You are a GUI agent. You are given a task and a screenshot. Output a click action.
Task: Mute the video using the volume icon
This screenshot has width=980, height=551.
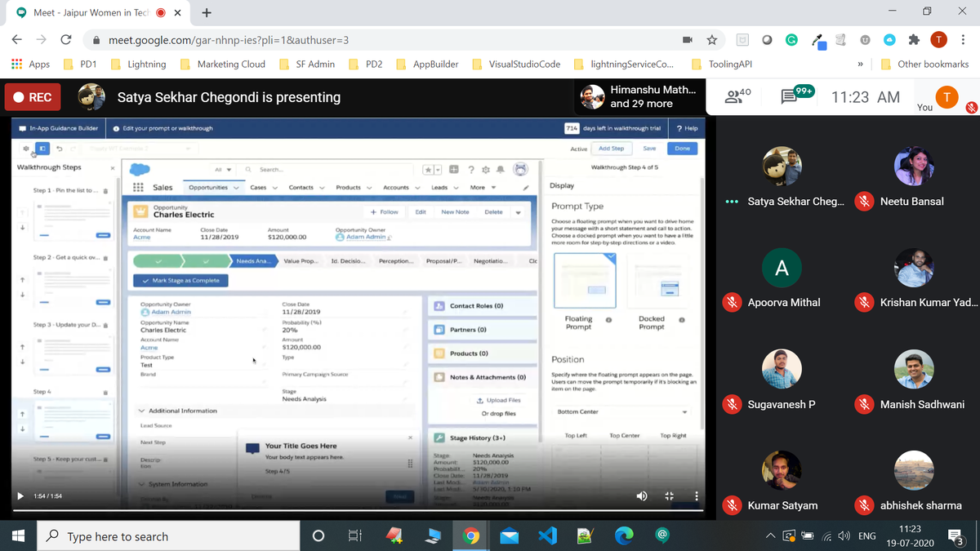coord(642,495)
